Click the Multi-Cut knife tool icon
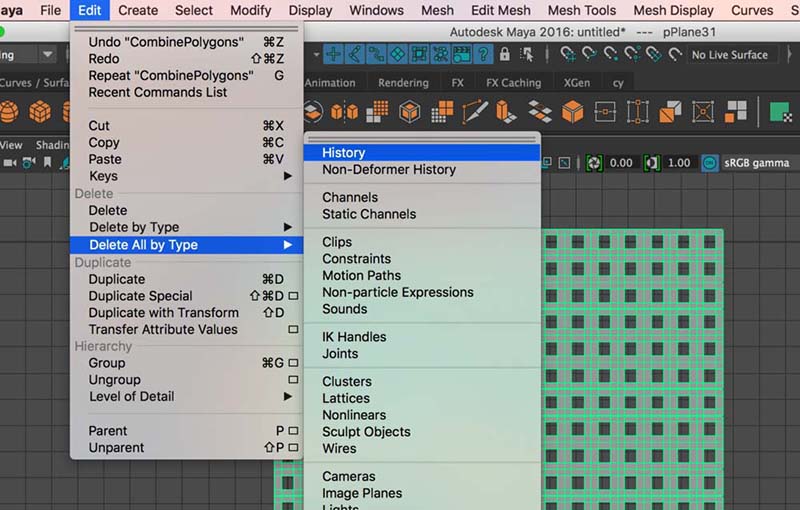Screen dimensions: 800x510 [474, 111]
